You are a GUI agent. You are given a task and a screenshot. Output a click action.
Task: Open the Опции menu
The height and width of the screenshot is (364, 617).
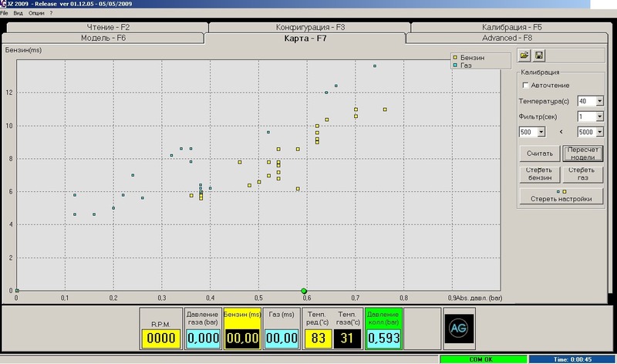point(36,14)
